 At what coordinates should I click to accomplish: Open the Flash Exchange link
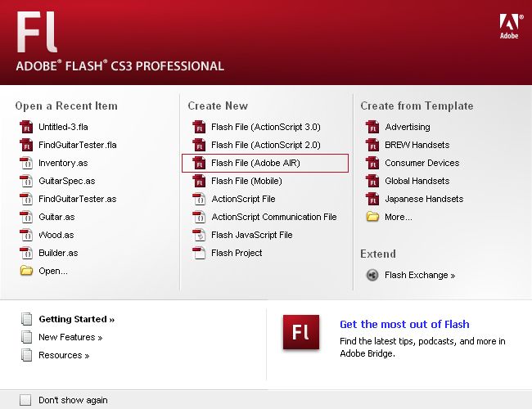pyautogui.click(x=420, y=275)
